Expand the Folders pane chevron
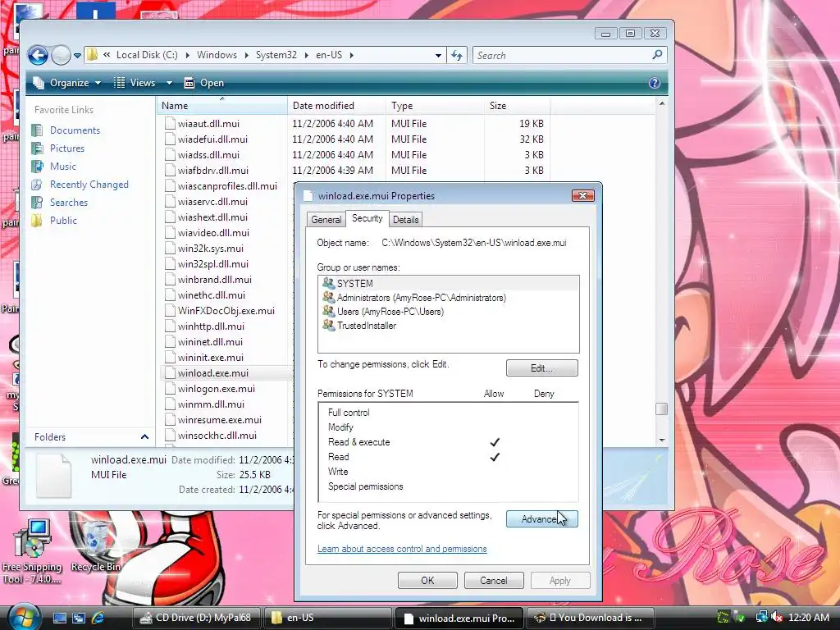This screenshot has height=630, width=840. [144, 437]
